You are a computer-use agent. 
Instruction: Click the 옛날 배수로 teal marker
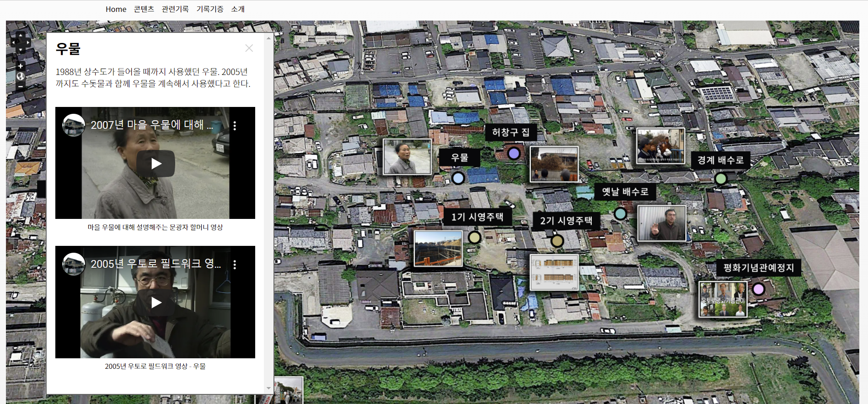coord(620,213)
